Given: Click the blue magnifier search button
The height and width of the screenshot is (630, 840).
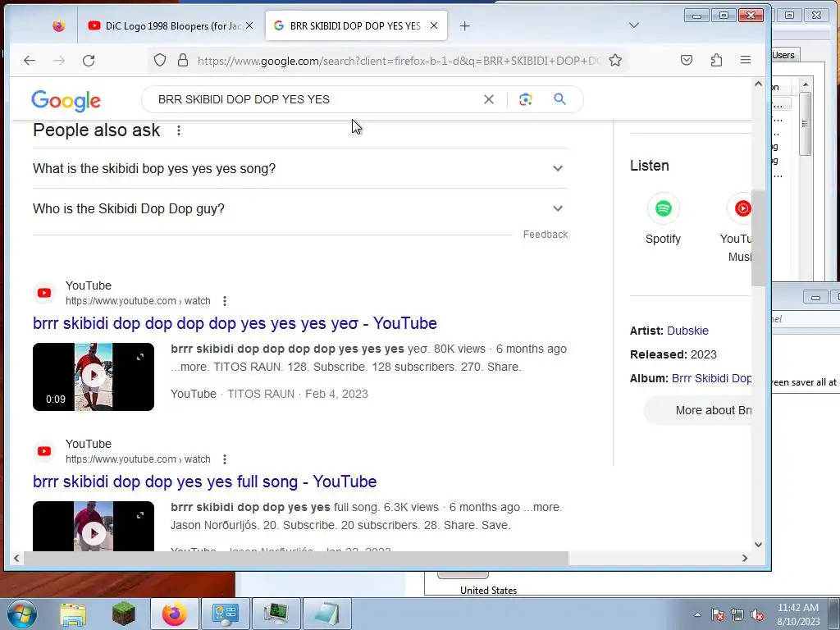Looking at the screenshot, I should [x=559, y=99].
